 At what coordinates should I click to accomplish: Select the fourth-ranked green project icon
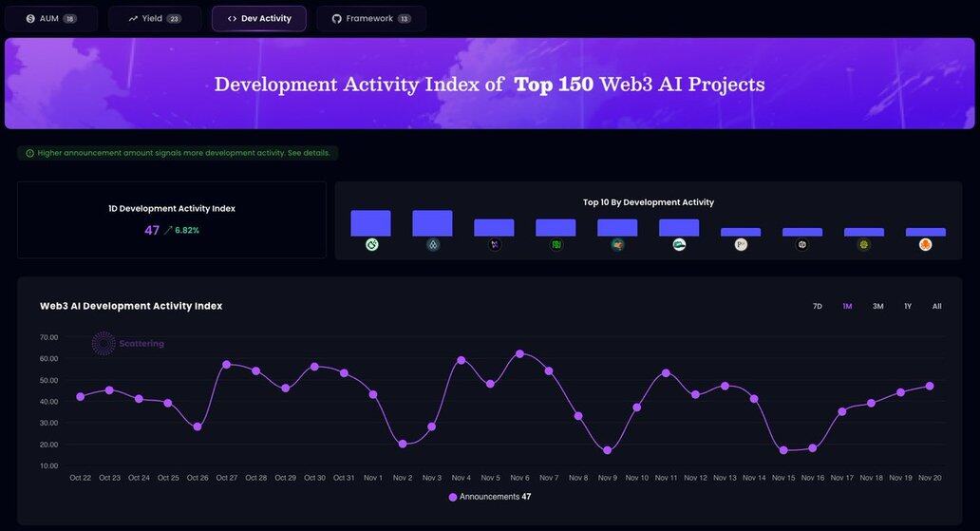pyautogui.click(x=556, y=245)
